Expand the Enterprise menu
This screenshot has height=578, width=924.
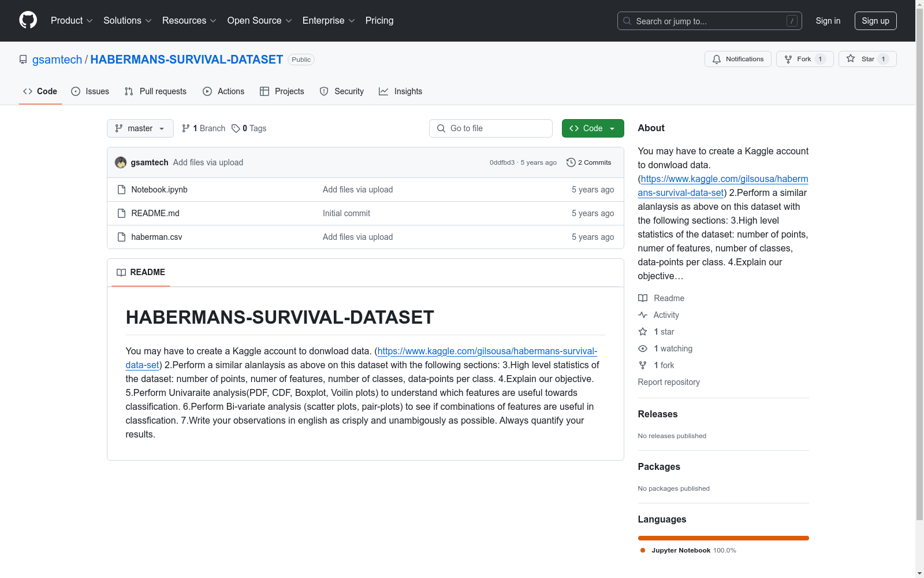329,20
